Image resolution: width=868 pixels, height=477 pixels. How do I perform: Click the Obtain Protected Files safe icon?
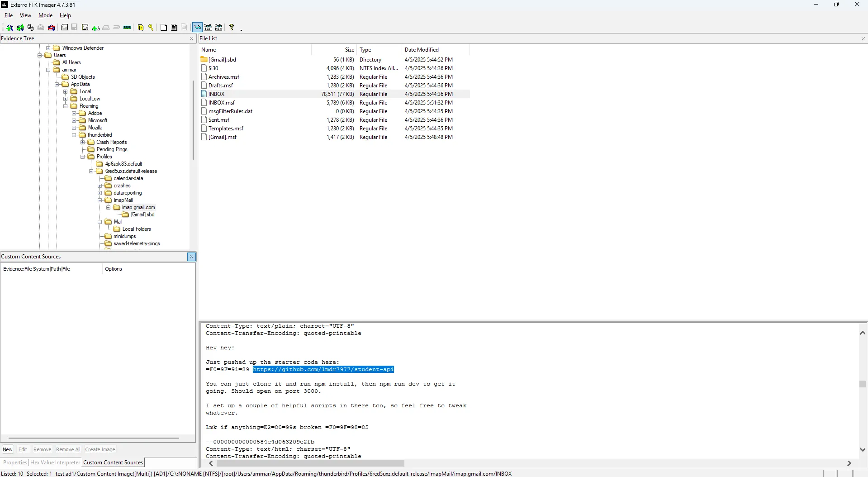(141, 28)
